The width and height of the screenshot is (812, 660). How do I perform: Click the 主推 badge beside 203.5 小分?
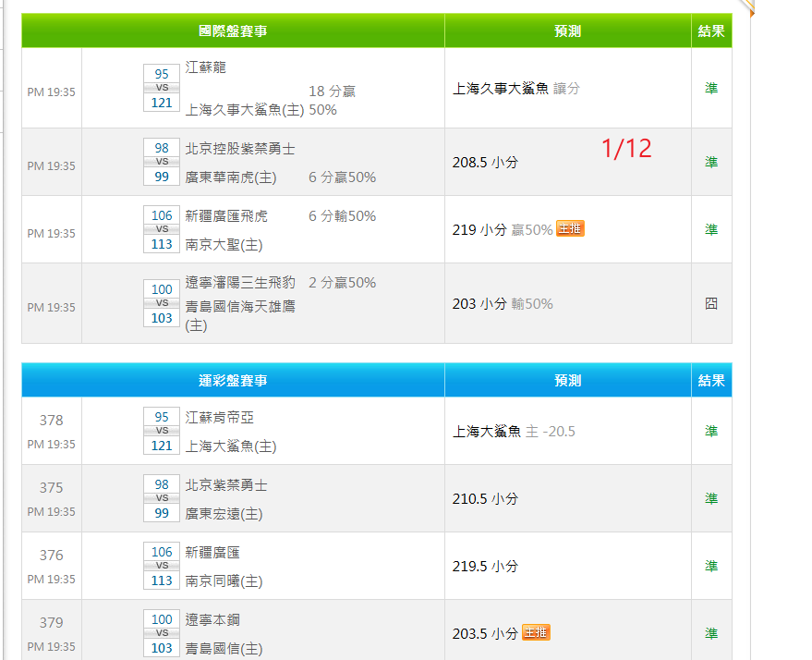tap(536, 633)
